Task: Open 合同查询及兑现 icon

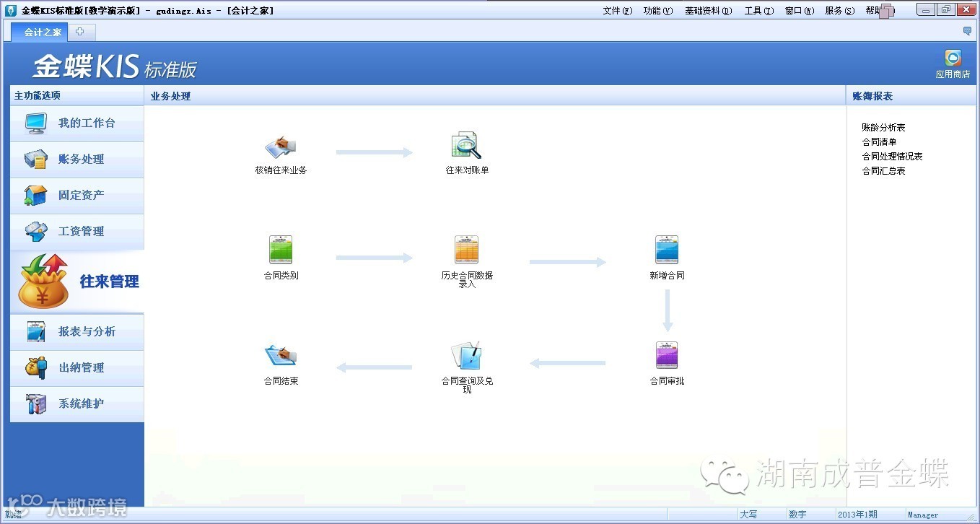Action: [466, 355]
